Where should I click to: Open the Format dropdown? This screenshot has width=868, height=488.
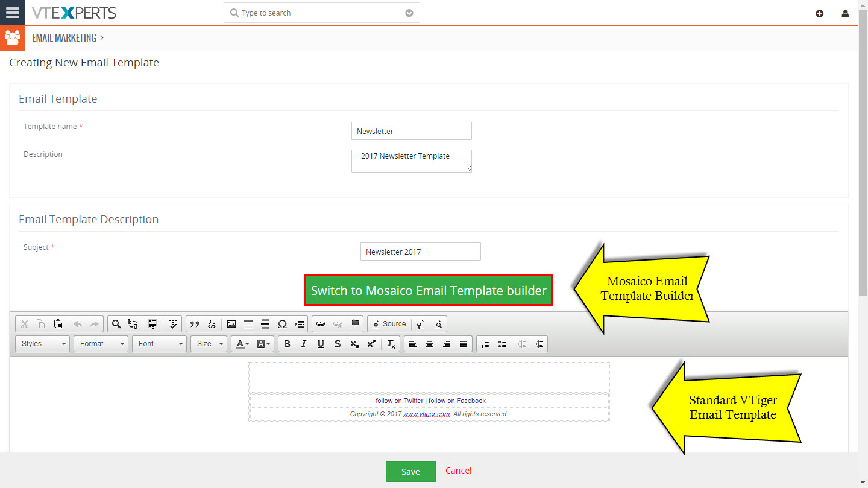(x=101, y=344)
